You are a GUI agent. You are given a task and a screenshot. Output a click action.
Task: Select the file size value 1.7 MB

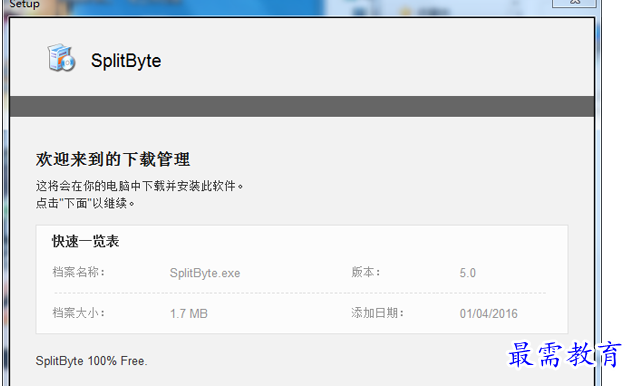(189, 314)
